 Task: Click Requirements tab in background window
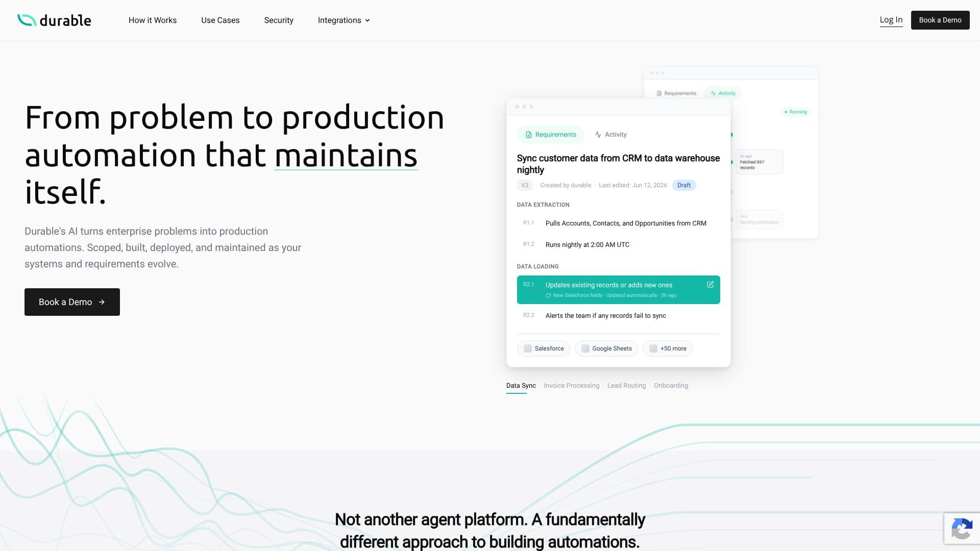click(676, 93)
